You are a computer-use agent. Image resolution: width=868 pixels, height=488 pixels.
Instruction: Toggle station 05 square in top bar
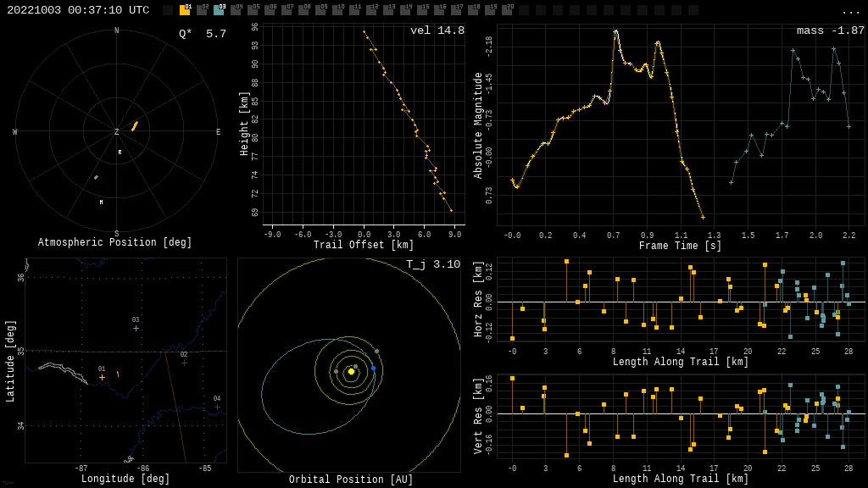click(x=253, y=10)
